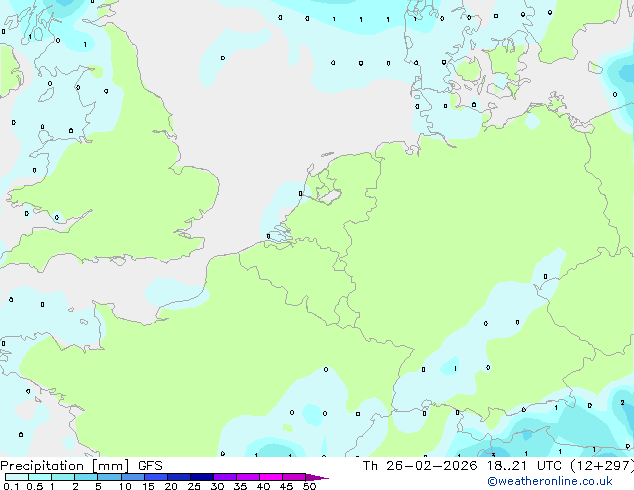Select the 5–10 mm legend color swatch

click(x=109, y=477)
